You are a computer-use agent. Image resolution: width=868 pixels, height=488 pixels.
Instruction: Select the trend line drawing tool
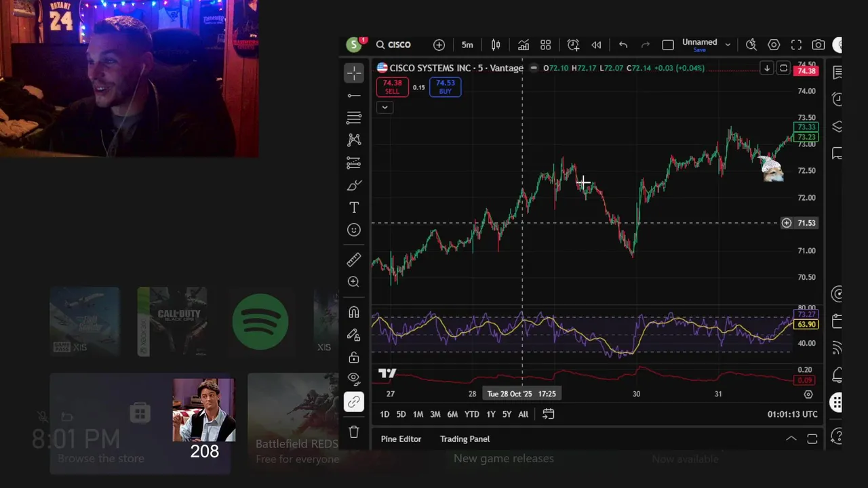pos(354,96)
